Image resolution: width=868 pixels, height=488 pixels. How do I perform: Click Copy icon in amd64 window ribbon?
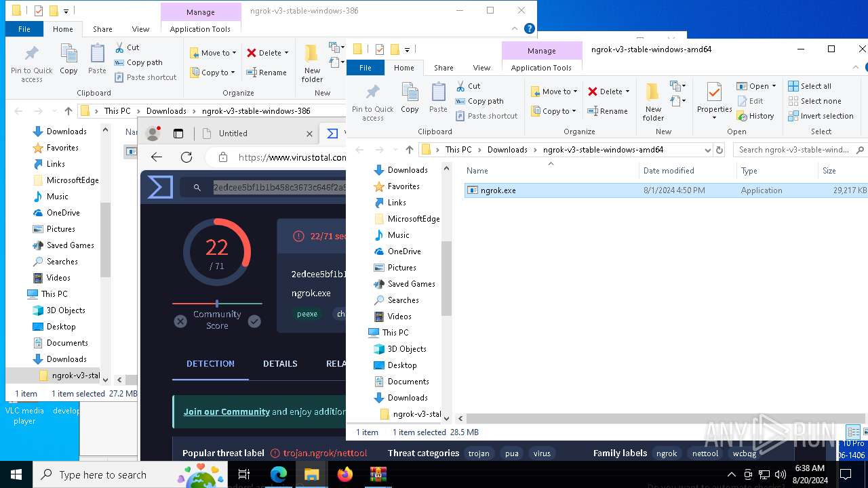410,98
